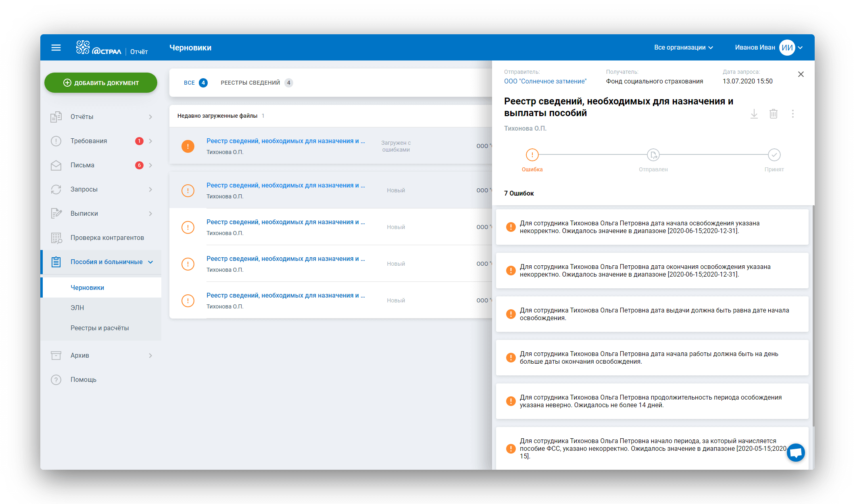Click the Письма envelope icon

(56, 165)
